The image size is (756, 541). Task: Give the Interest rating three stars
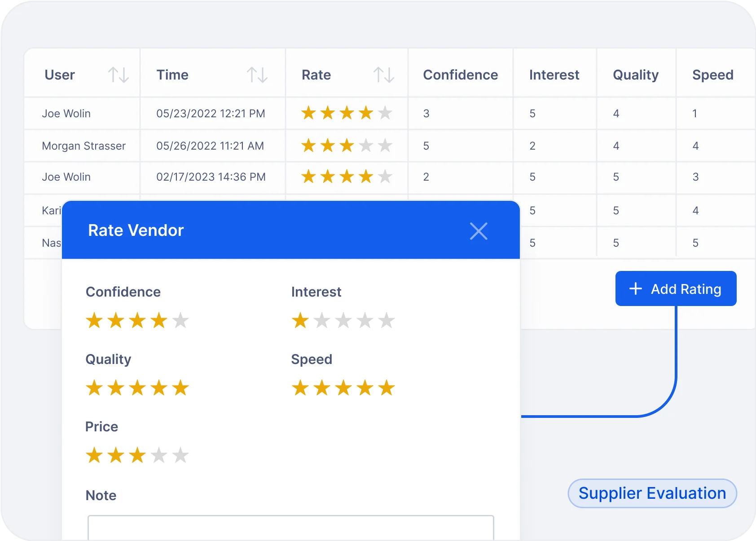coord(343,320)
